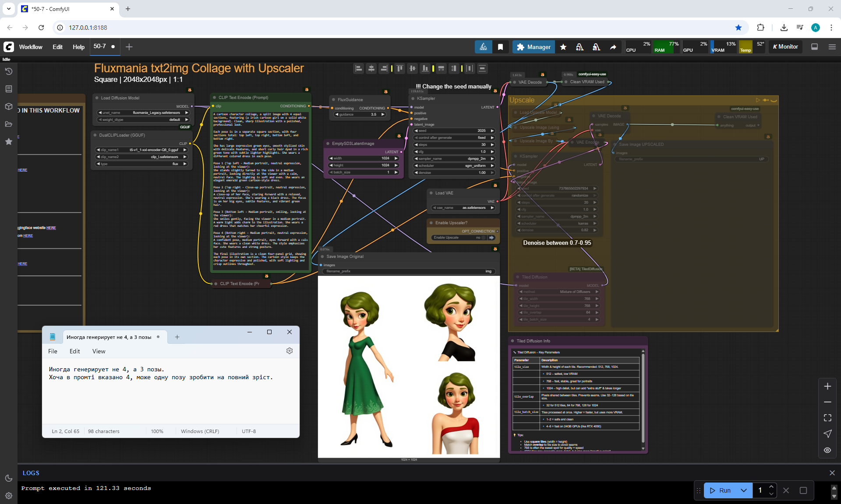Click the share arrow icon
This screenshot has height=504, width=841.
point(613,47)
